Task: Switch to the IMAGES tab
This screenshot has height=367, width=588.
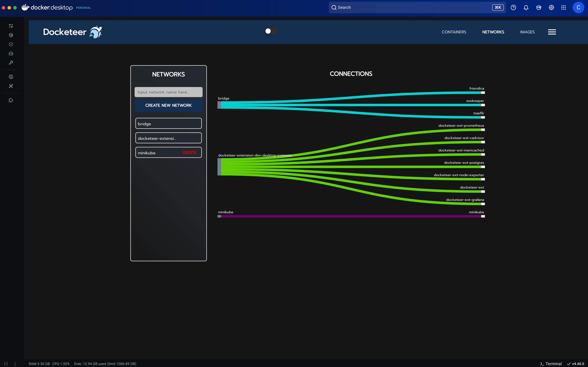Action: [527, 32]
